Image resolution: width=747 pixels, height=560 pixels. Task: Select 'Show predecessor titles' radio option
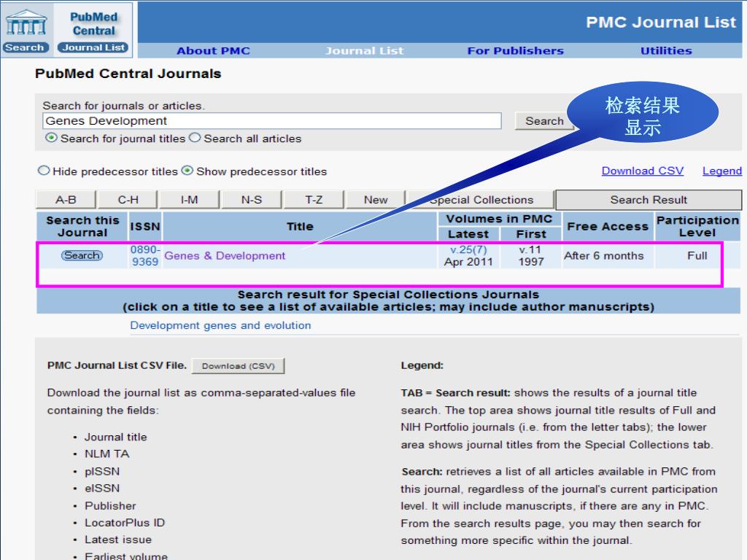187,171
